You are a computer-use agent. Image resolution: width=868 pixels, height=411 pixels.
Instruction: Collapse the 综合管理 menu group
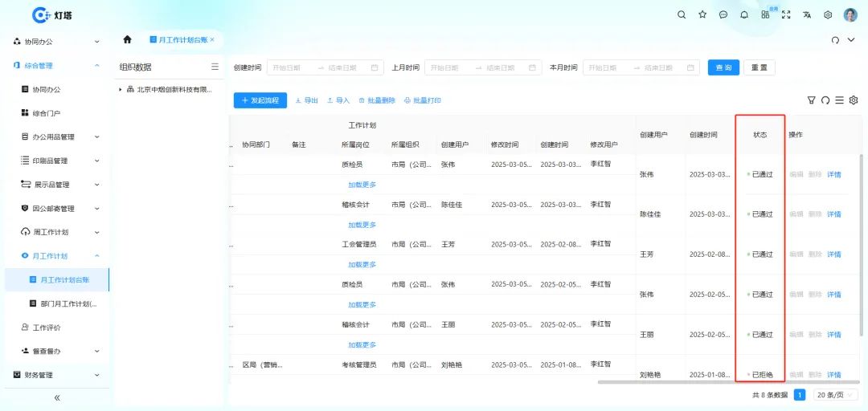97,65
